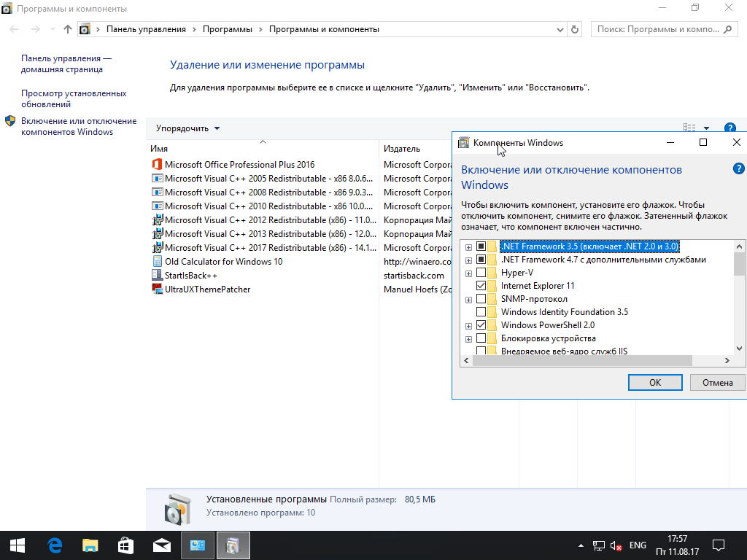Sort the program list by the Имя column
The height and width of the screenshot is (560, 747).
pyautogui.click(x=263, y=149)
